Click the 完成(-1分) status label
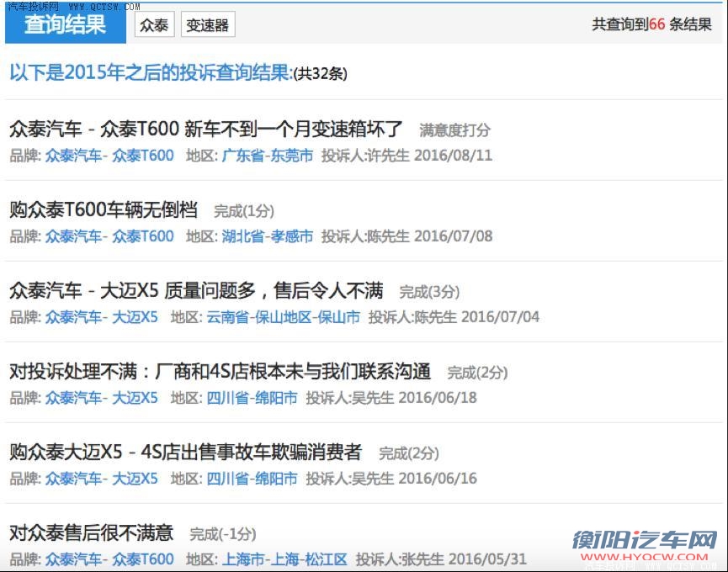Image resolution: width=728 pixels, height=572 pixels. point(223,534)
